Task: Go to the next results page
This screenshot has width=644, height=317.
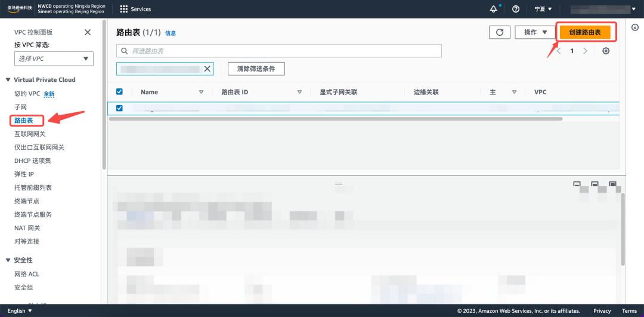Action: 586,51
